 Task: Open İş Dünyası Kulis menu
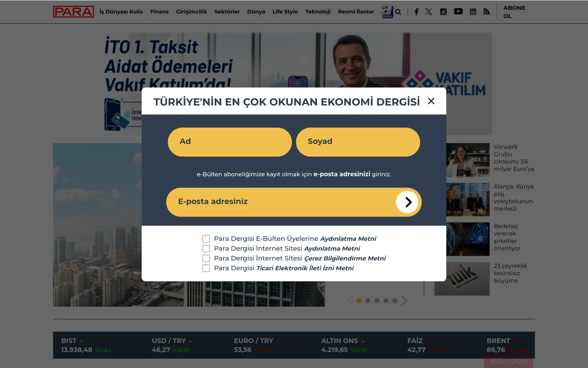coord(121,12)
